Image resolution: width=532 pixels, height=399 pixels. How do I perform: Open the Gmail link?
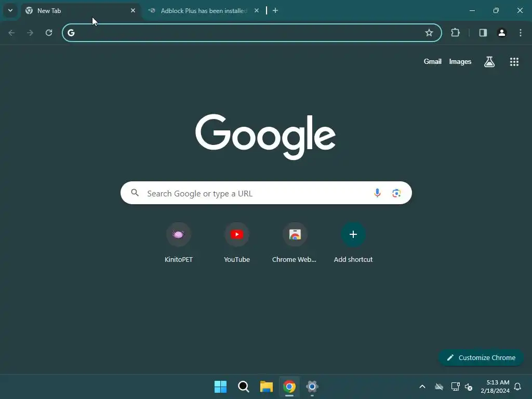[433, 61]
